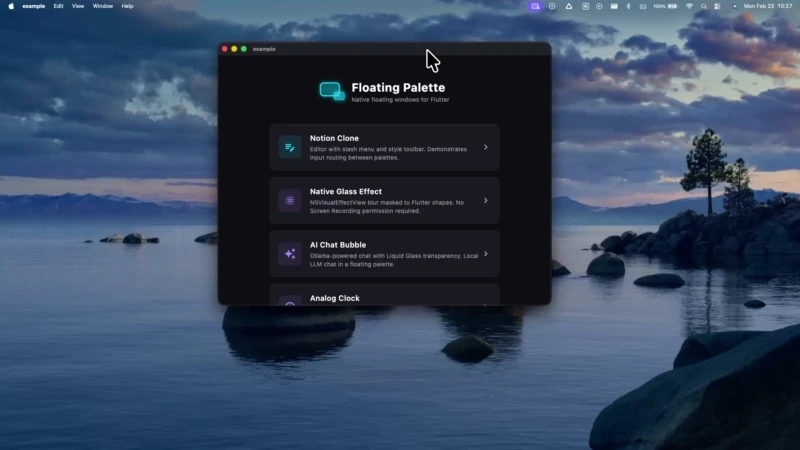Image resolution: width=800 pixels, height=450 pixels.
Task: Click the triangle icon in menu bar
Action: 568,6
